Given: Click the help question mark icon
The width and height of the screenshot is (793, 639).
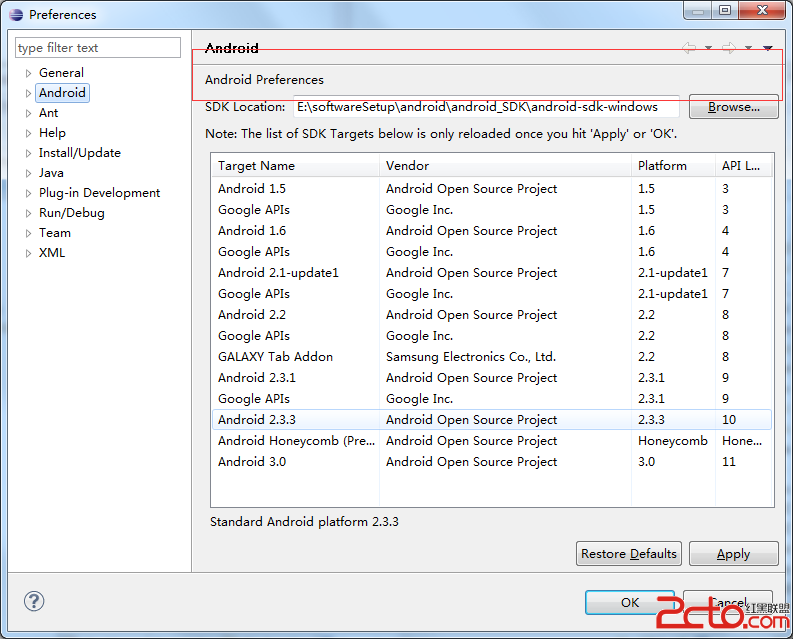Looking at the screenshot, I should 34,601.
